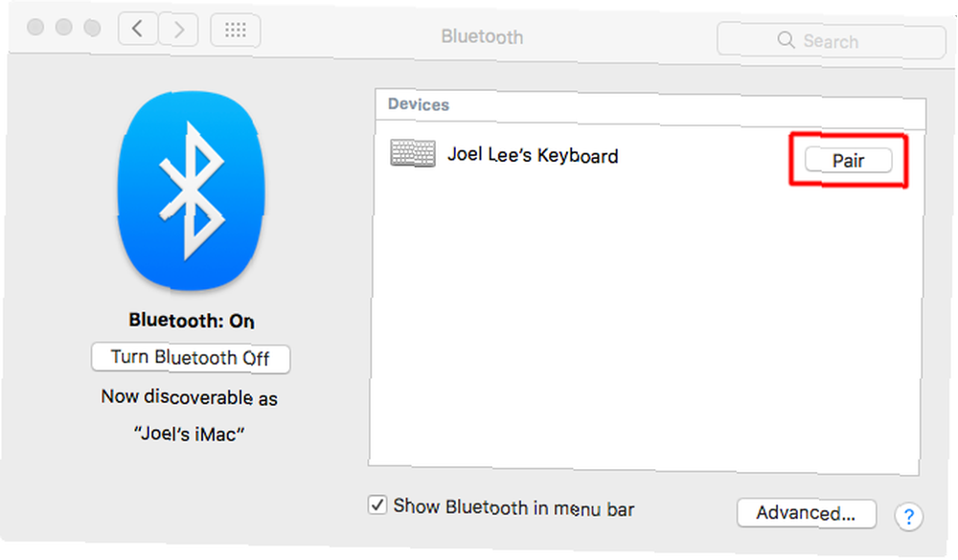Open help with the question mark button
This screenshot has height=560, width=958.
[x=908, y=517]
